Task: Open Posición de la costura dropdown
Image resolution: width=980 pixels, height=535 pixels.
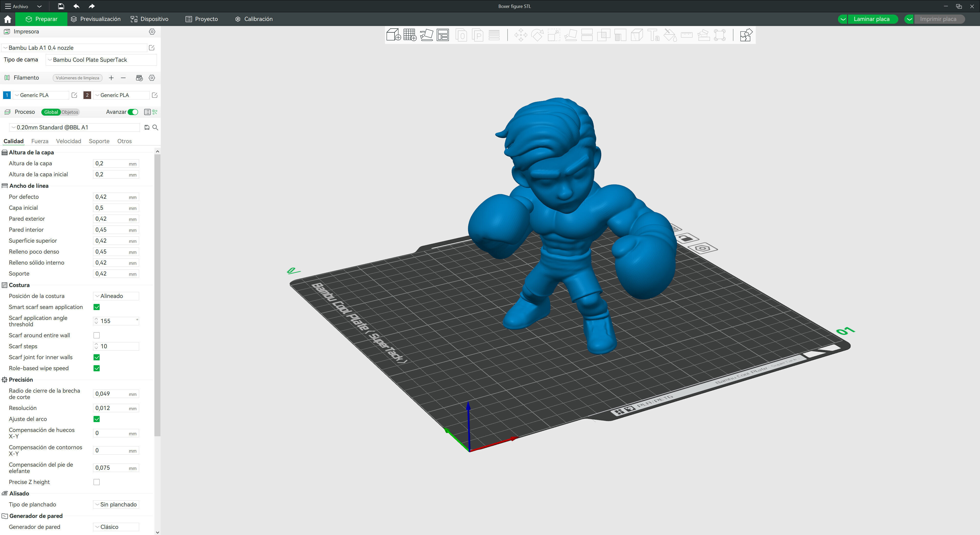Action: click(116, 296)
